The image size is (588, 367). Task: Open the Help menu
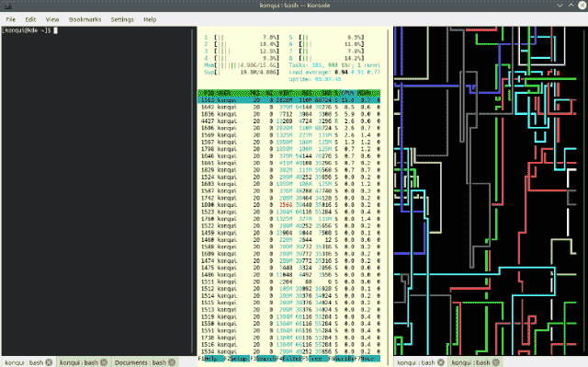(150, 19)
